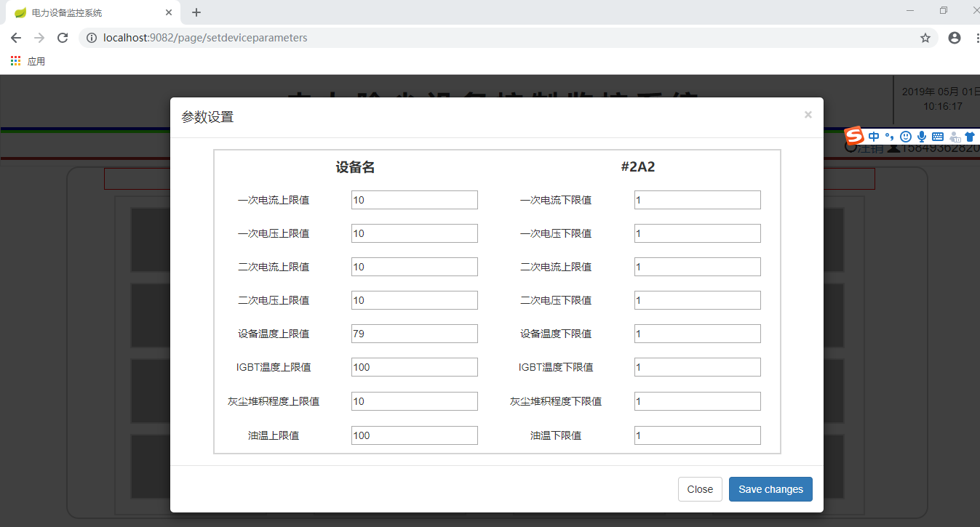
Task: Open a new browser tab
Action: pos(196,12)
